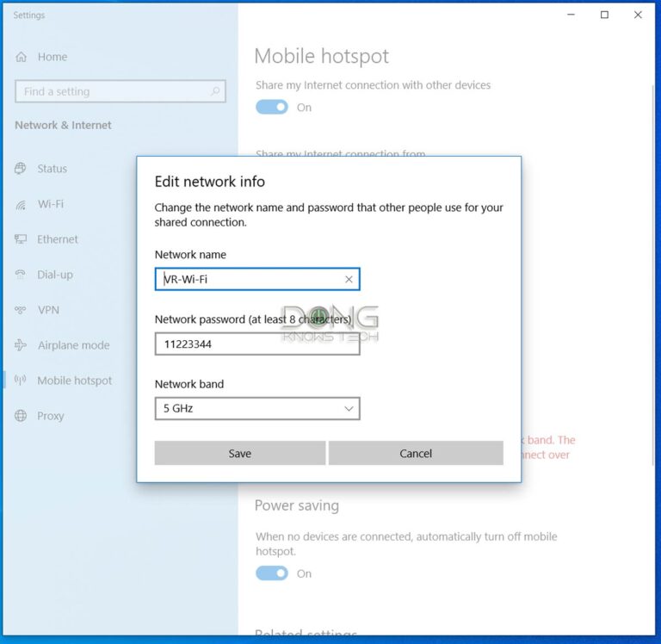
Task: Click the Airplane mode icon
Action: click(x=21, y=345)
